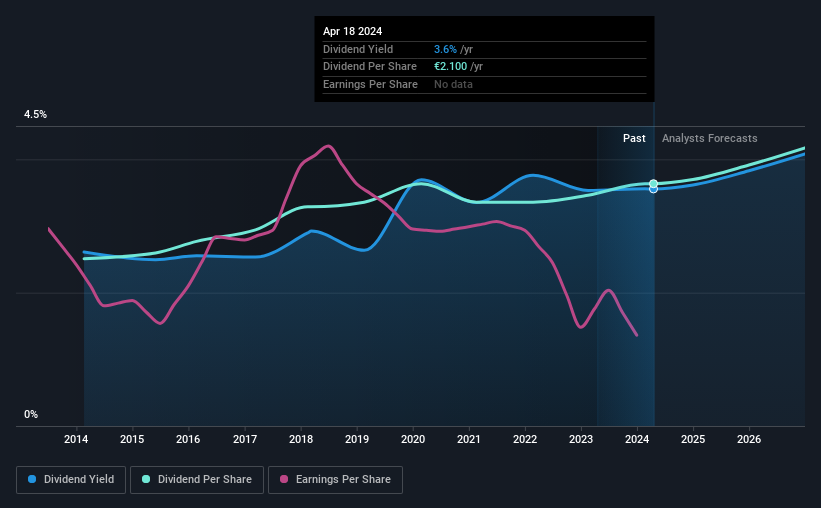Click the teal data point marker at Apr 2024
Image resolution: width=821 pixels, height=508 pixels.
click(x=653, y=184)
